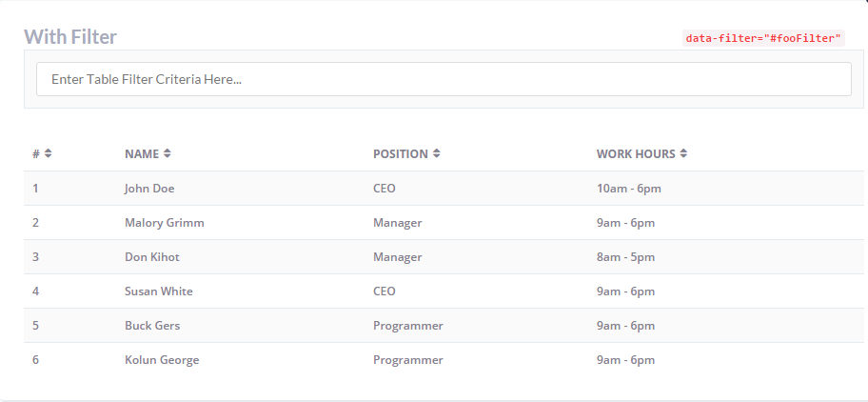
Task: Click the sort arrows beside WORK HOURS header
Action: [x=683, y=153]
